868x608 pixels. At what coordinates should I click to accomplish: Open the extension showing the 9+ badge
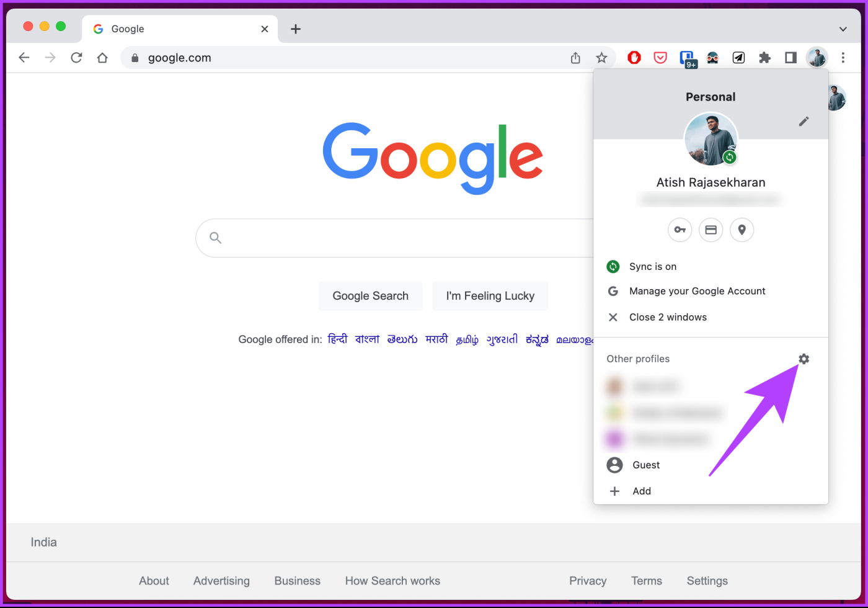click(x=688, y=57)
